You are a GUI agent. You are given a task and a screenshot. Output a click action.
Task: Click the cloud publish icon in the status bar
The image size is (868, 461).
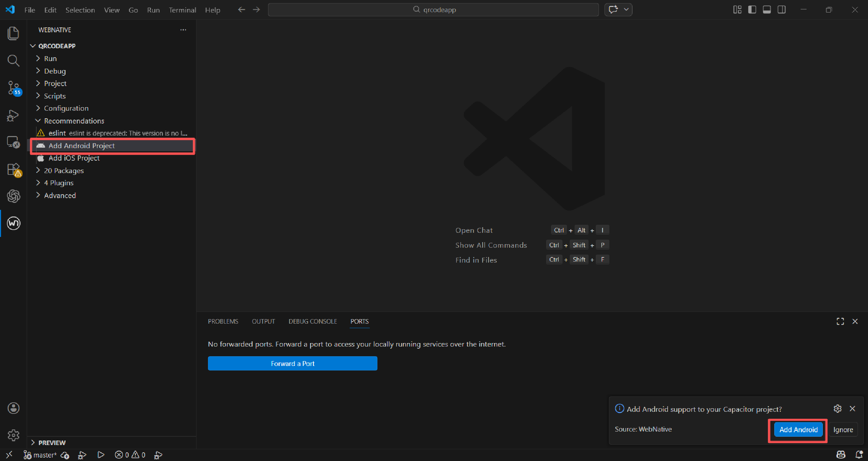coord(65,455)
